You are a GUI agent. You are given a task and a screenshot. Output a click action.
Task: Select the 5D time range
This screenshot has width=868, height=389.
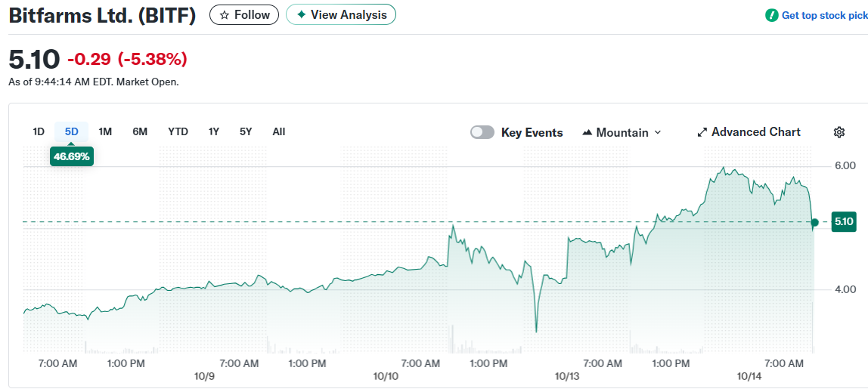[71, 131]
